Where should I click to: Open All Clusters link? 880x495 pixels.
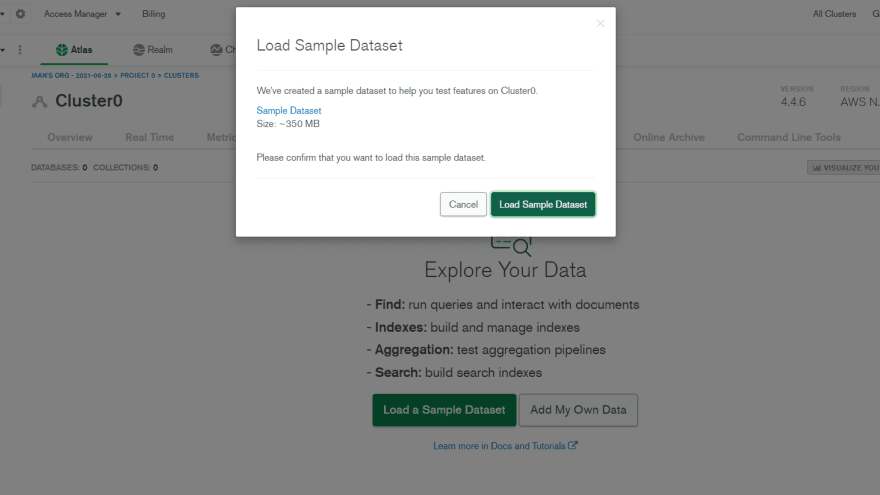pos(834,13)
